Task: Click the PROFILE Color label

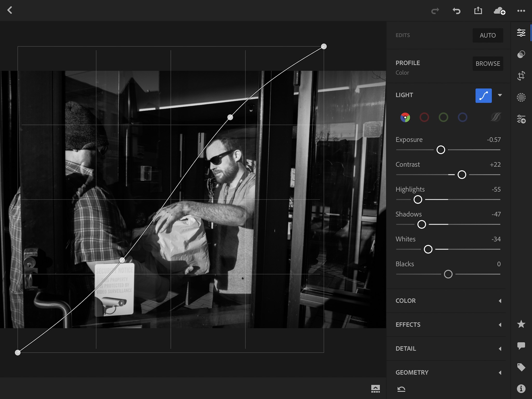Action: [402, 73]
